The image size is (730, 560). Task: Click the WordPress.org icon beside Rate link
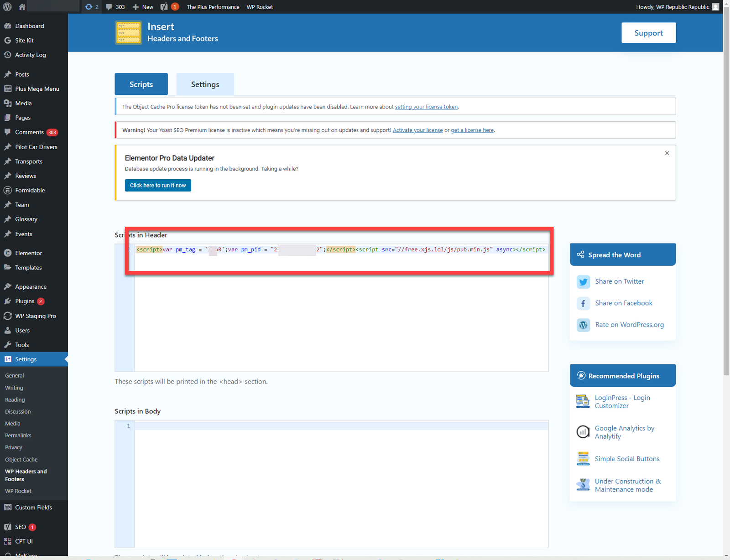coord(583,325)
